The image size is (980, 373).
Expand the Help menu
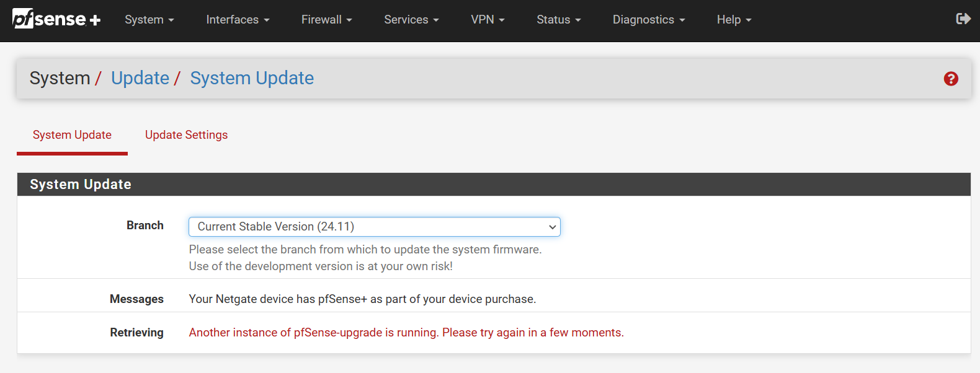pos(734,20)
